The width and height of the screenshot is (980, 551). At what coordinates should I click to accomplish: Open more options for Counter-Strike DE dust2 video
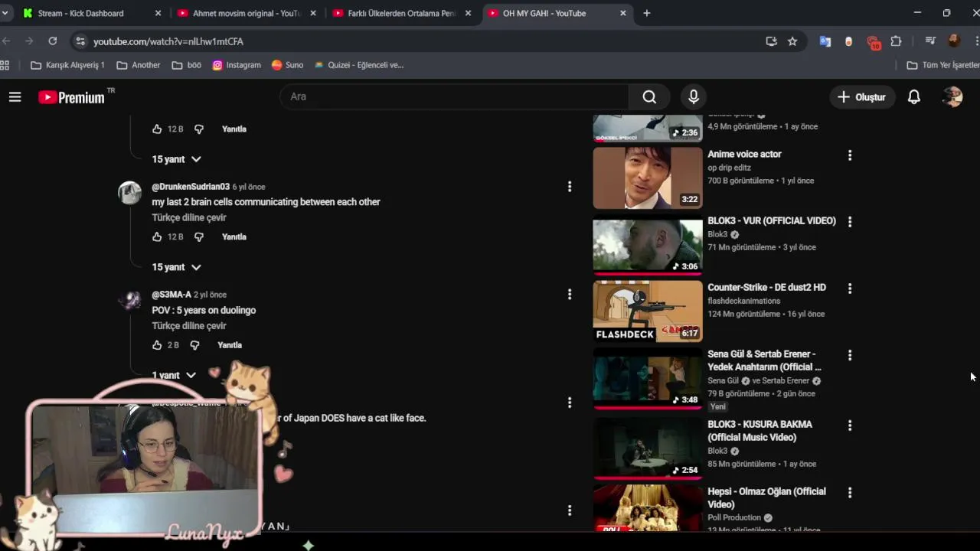(x=849, y=289)
